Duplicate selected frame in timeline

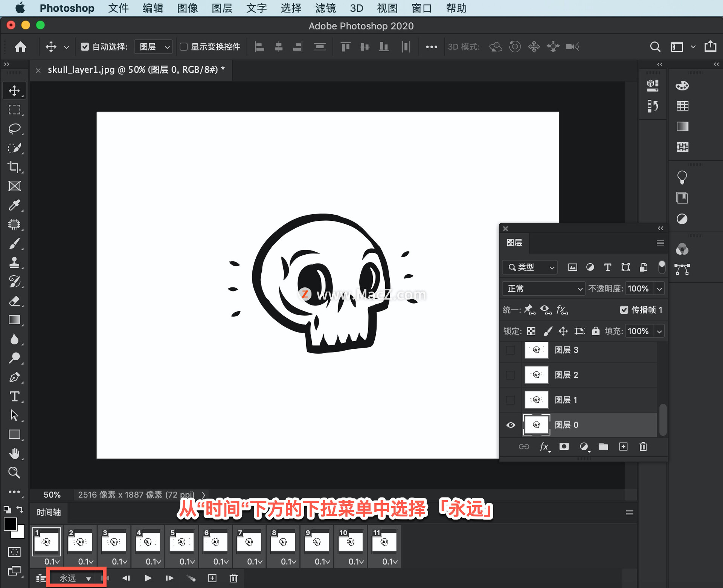[212, 578]
